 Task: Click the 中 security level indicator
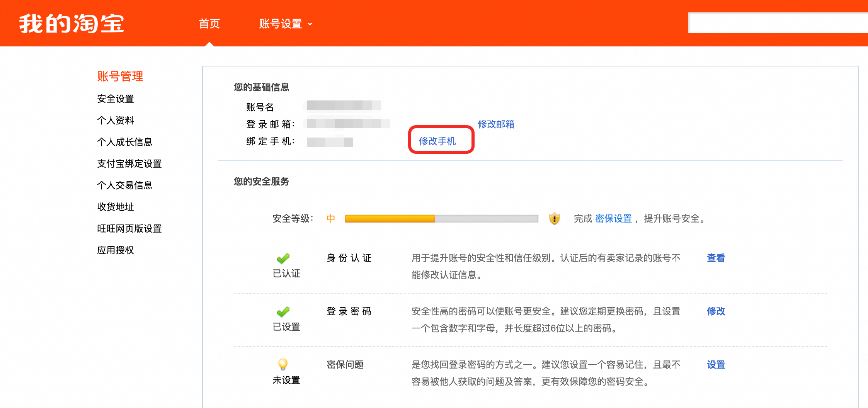click(331, 219)
